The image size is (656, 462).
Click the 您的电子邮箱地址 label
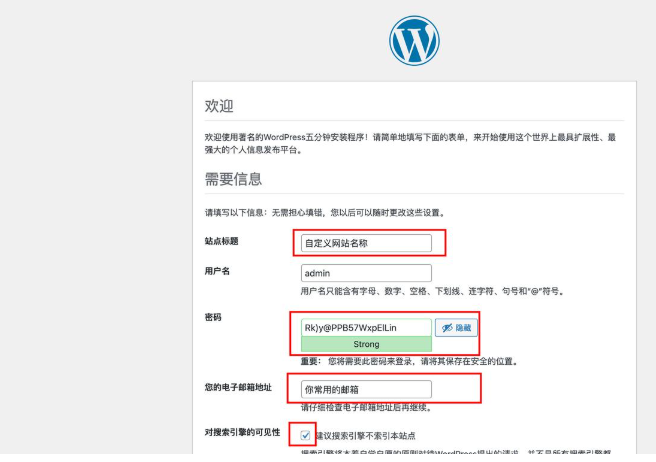pyautogui.click(x=238, y=387)
